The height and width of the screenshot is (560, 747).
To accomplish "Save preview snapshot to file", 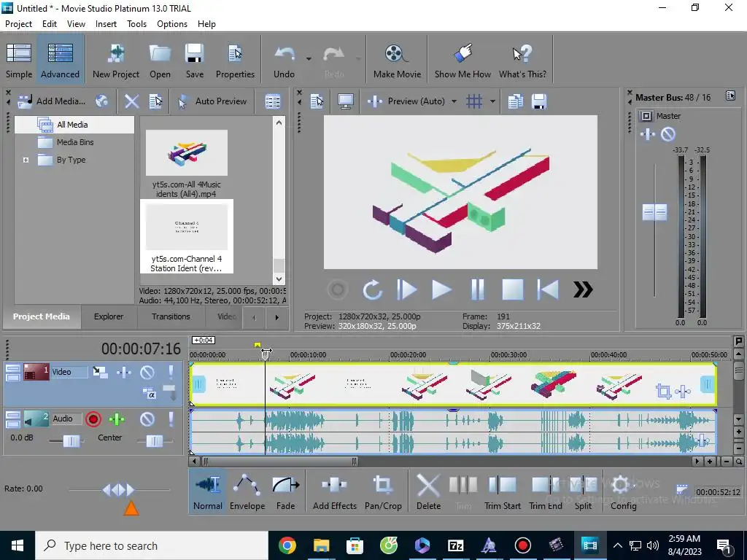I will click(x=539, y=101).
